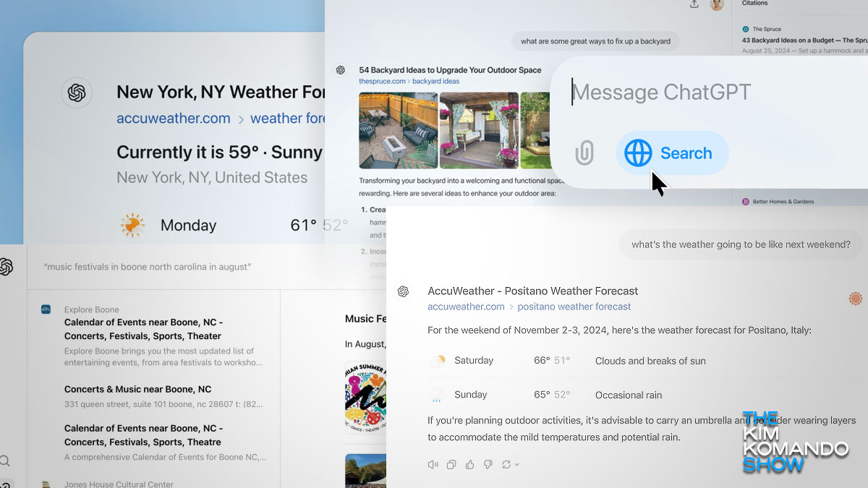This screenshot has height=488, width=868.
Task: Expand the regenerate model chevron
Action: coord(517,465)
